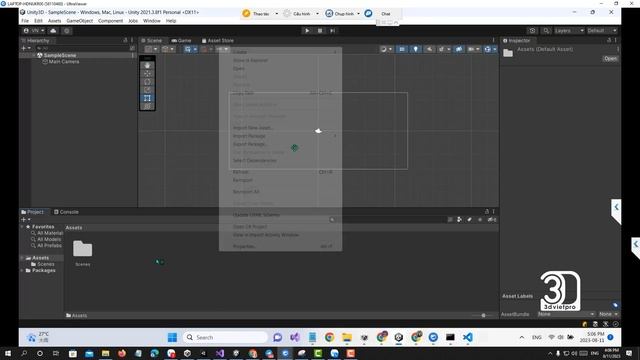
Task: Start play mode with the Play button
Action: click(x=307, y=31)
